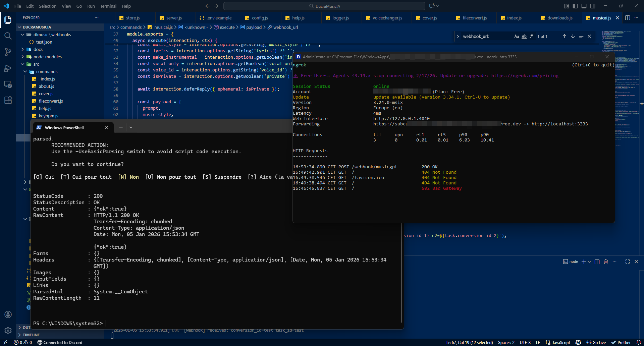Open the Terminal menu
The height and width of the screenshot is (346, 644).
(x=108, y=6)
